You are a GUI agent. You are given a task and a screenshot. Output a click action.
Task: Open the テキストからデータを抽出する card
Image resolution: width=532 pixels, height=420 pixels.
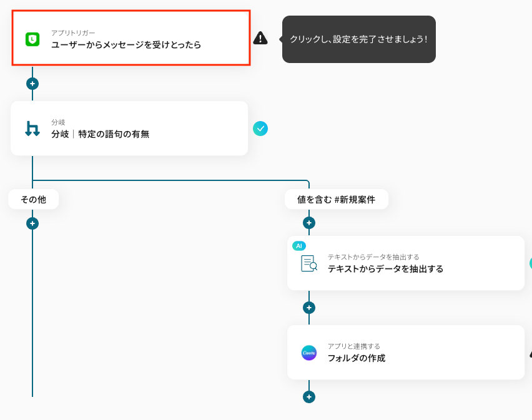406,263
